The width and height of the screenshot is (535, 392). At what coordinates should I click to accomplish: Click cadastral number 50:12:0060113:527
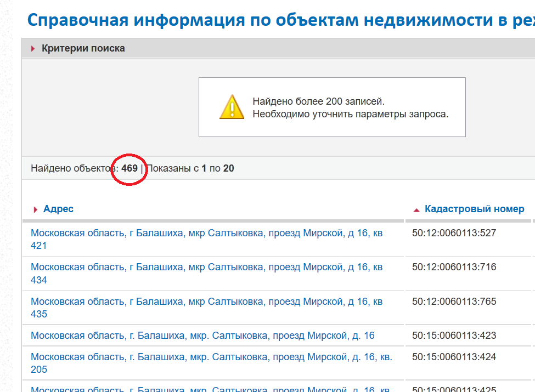[x=454, y=233]
